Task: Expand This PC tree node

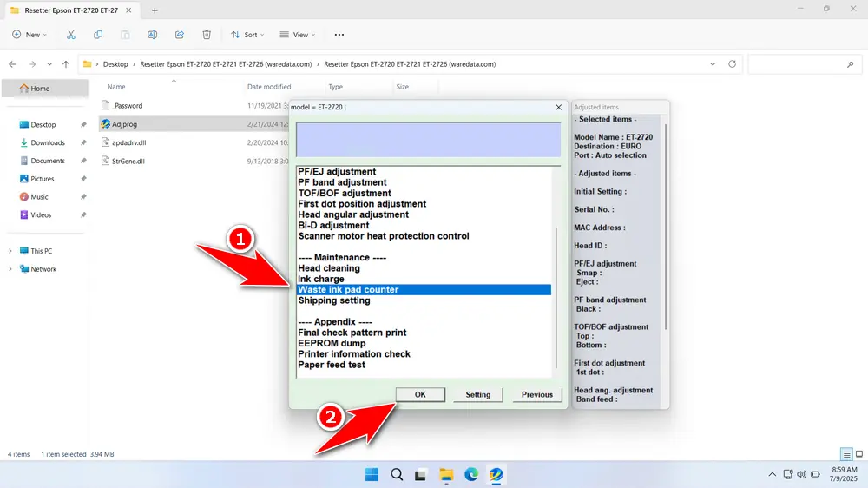Action: click(x=10, y=251)
